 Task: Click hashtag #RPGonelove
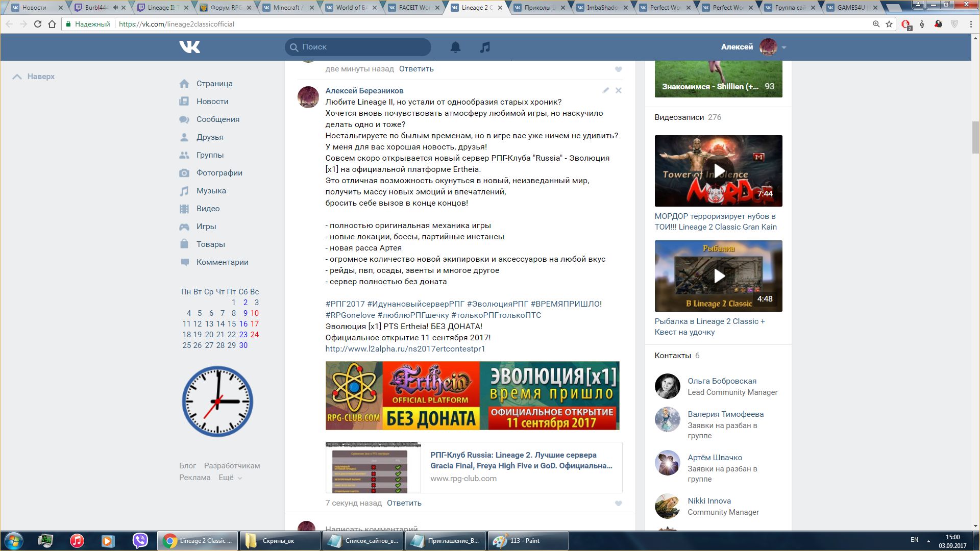350,315
